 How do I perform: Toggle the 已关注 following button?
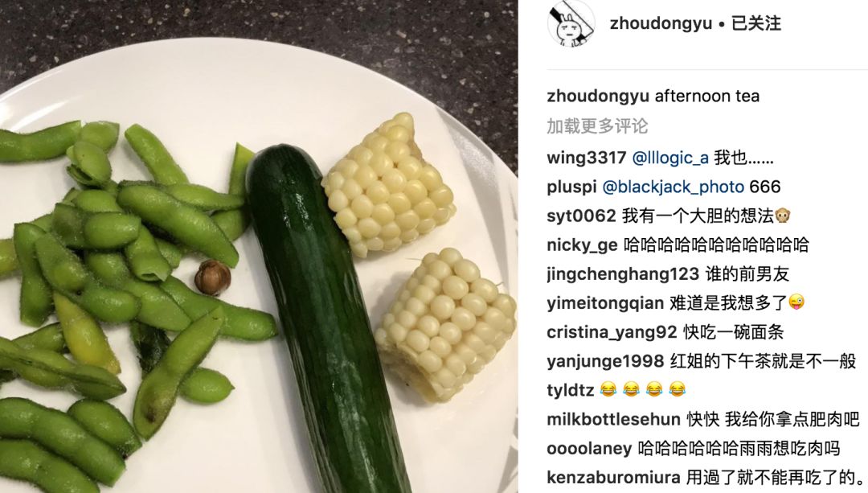click(x=756, y=24)
